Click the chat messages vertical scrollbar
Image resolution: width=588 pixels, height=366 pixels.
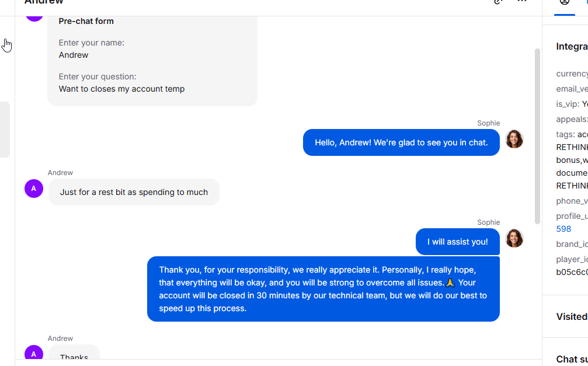click(537, 135)
